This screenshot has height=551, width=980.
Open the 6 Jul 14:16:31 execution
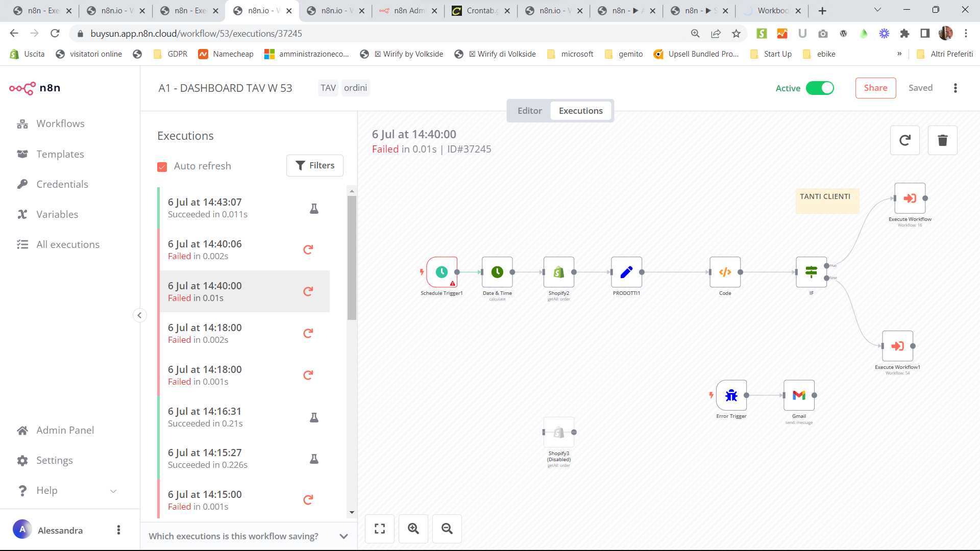point(205,417)
